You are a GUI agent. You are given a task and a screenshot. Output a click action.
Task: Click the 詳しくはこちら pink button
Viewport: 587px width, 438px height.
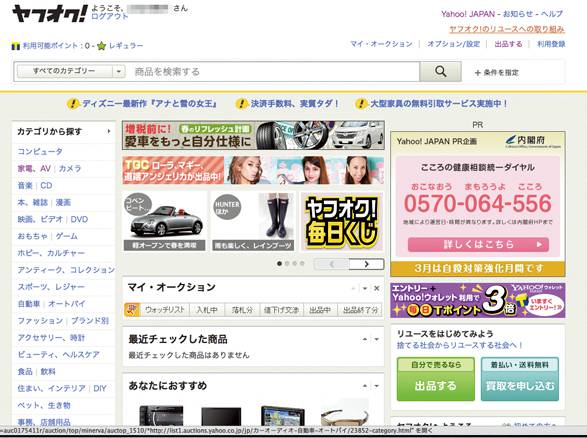coord(478,244)
